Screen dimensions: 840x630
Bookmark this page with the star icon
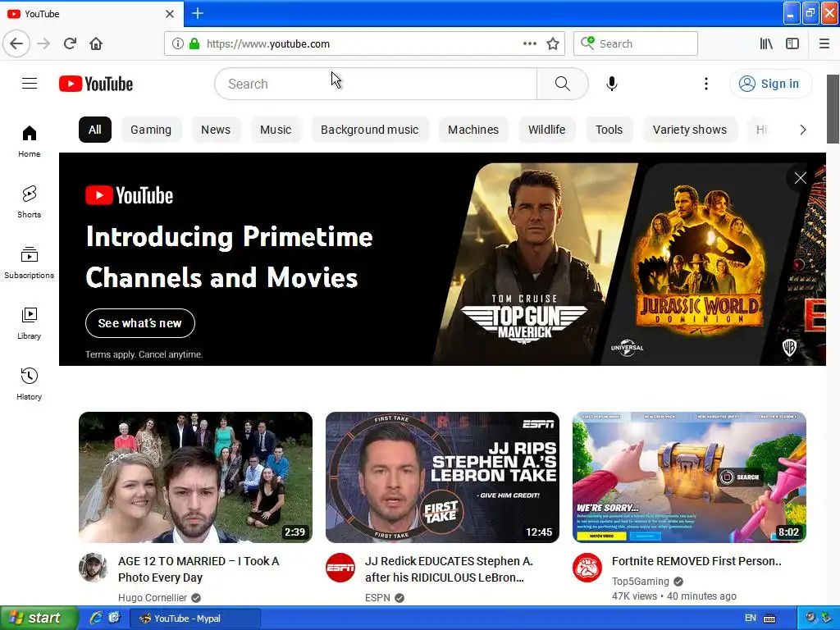pyautogui.click(x=553, y=43)
